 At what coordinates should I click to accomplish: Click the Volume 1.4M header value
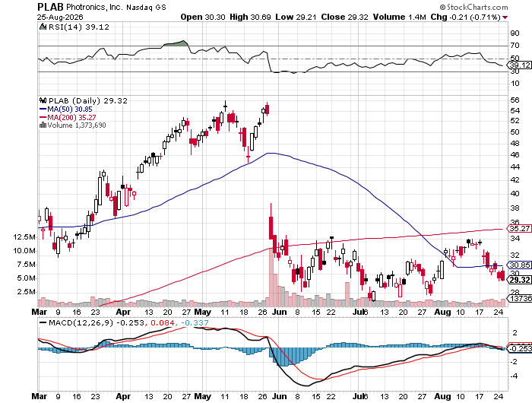[x=399, y=17]
